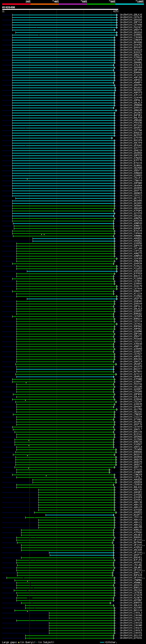The image size is (146, 644).
Task: Open the UniRef100_B7FMS9 entry
Action: point(131,273)
